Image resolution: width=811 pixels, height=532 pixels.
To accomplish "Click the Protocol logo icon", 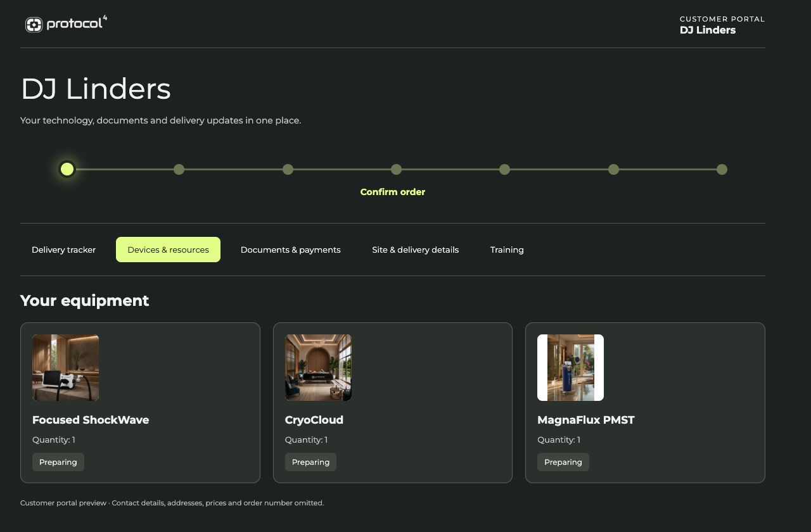I will 34,25.
